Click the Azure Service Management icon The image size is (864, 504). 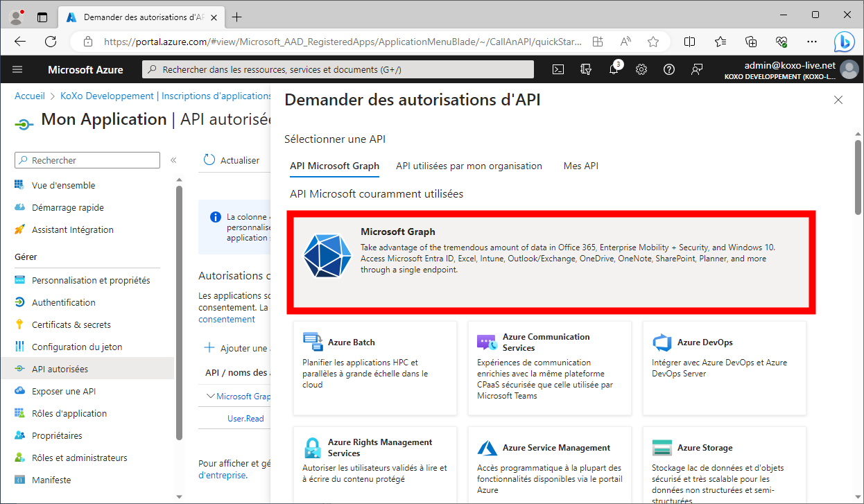pyautogui.click(x=488, y=448)
